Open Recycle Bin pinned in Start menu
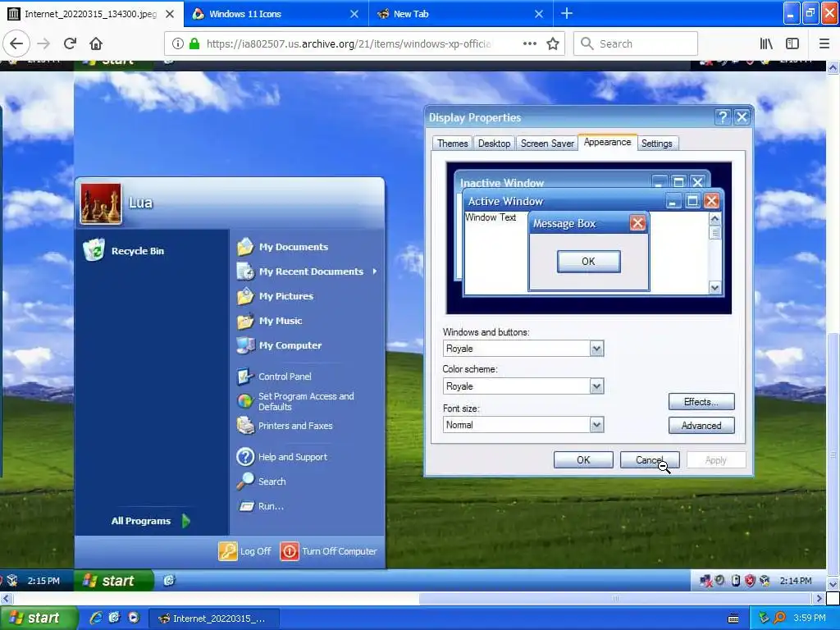 124,251
